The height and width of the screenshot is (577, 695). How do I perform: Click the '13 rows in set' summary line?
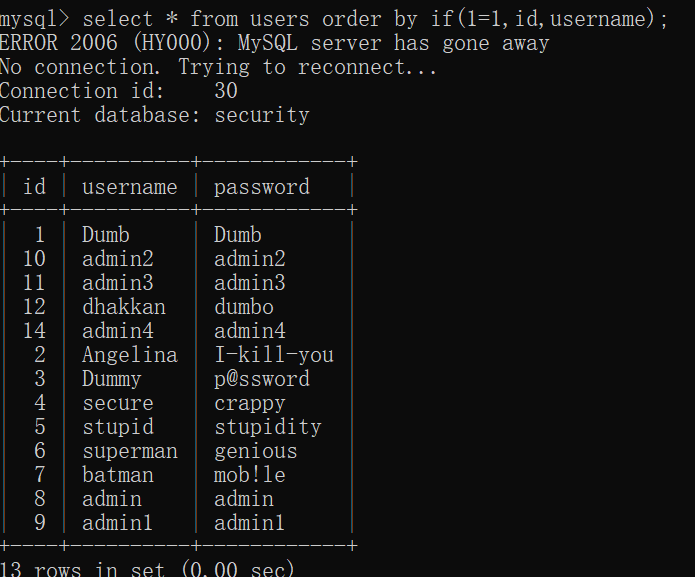tap(147, 569)
